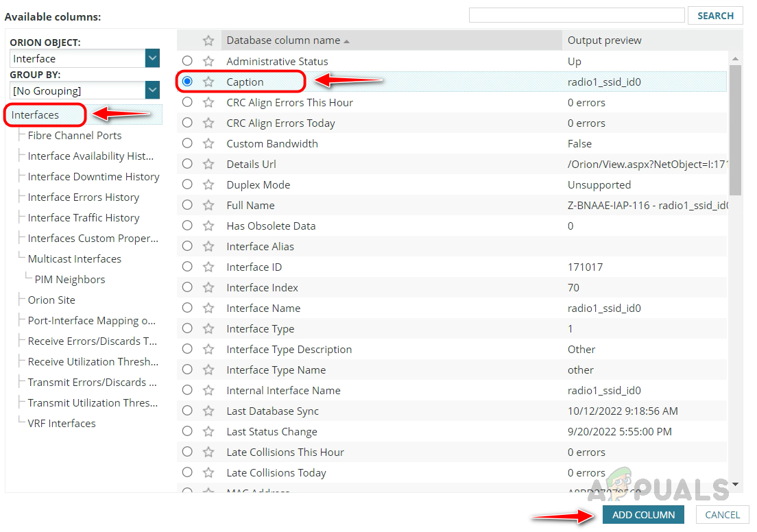Image resolution: width=757 pixels, height=532 pixels.
Task: Mark Internal Interface Name as favorite
Action: tap(208, 390)
